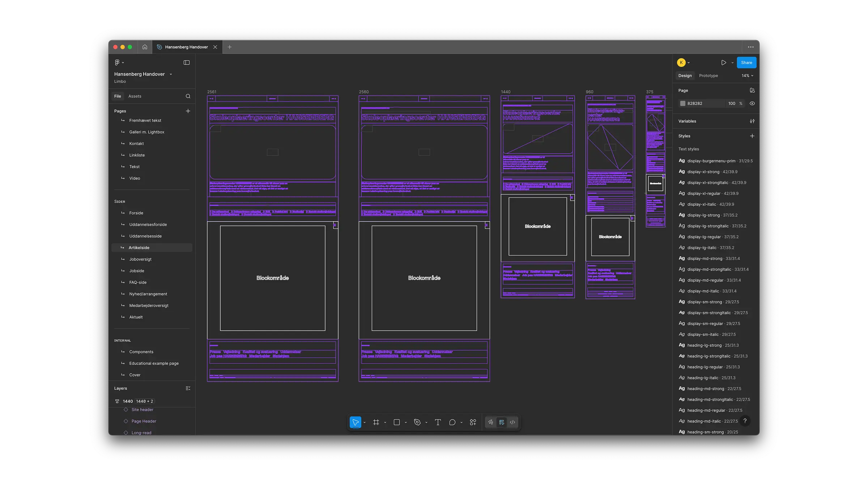Open variables settings icon
The height and width of the screenshot is (488, 868).
pyautogui.click(x=752, y=121)
